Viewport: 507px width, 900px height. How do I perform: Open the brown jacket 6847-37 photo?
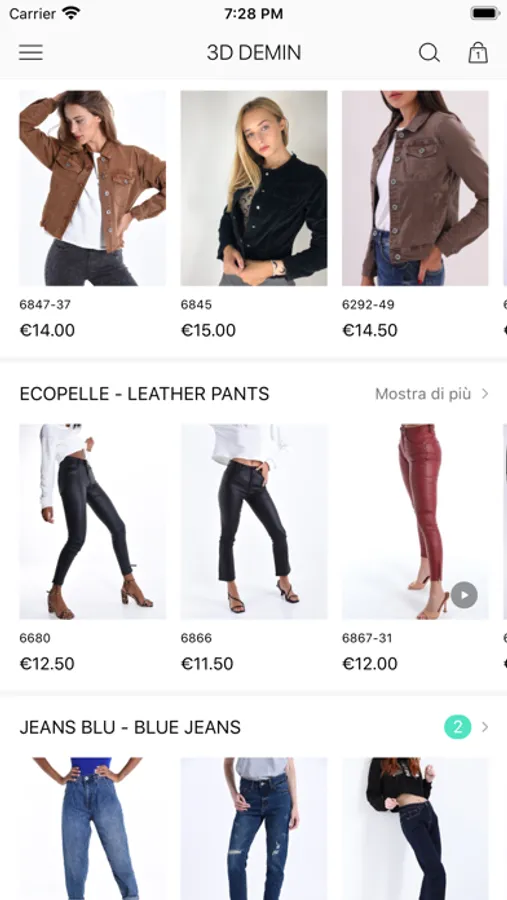click(92, 188)
